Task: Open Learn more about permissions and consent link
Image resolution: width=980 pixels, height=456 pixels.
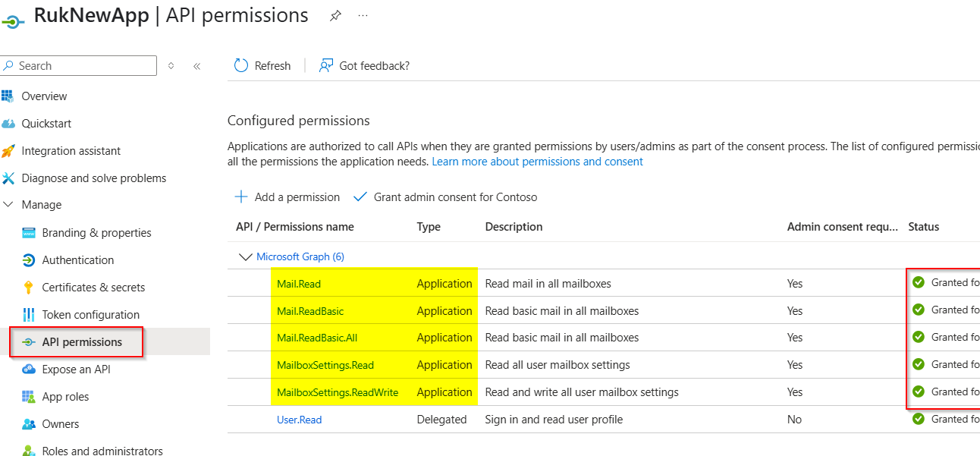Action: 537,162
